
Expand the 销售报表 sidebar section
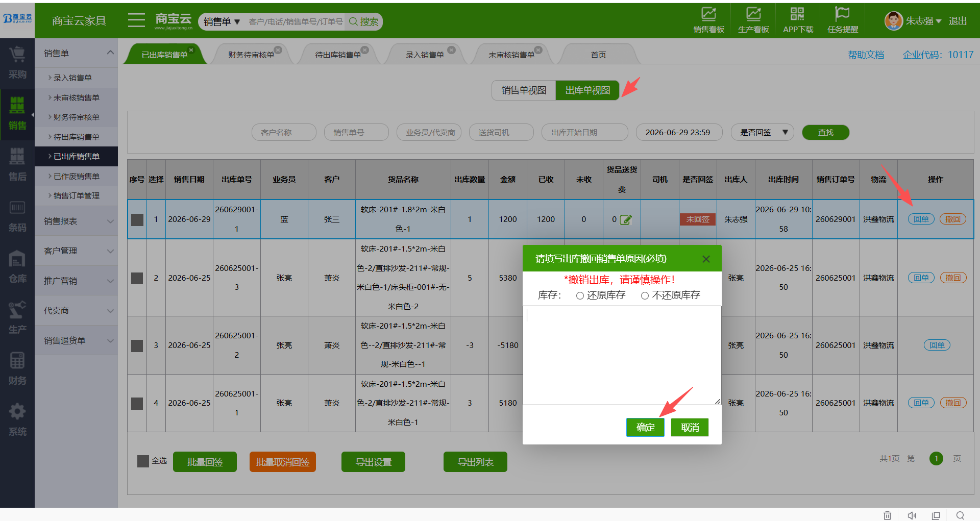(x=110, y=221)
